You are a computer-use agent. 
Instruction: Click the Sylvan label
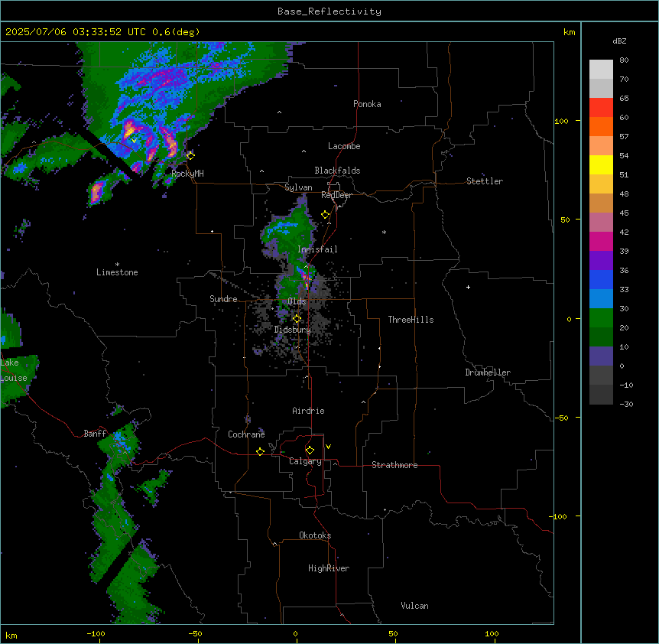[x=298, y=187]
